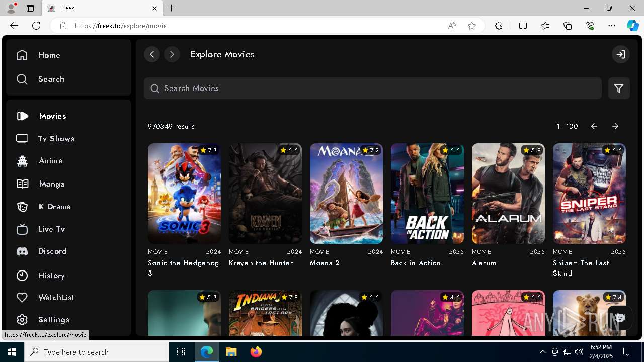This screenshot has height=362, width=644.
Task: Open Alarum movie poster
Action: 508,194
